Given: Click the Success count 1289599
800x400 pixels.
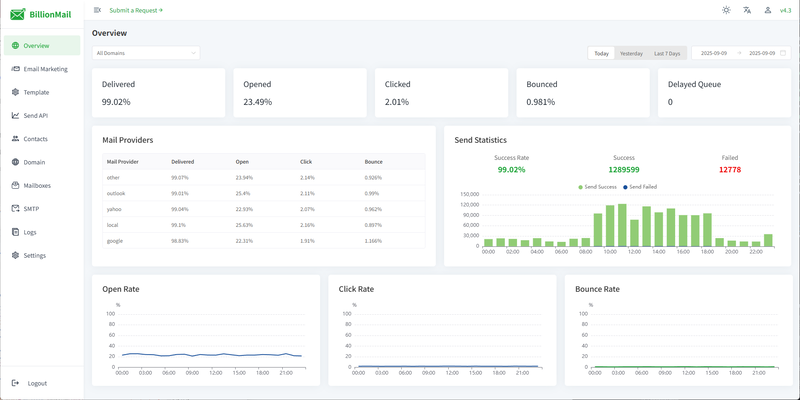Looking at the screenshot, I should point(624,169).
